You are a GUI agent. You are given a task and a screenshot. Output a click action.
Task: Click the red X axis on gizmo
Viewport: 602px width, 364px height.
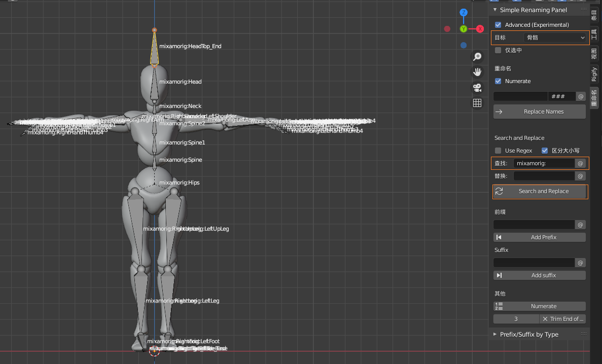(x=480, y=29)
